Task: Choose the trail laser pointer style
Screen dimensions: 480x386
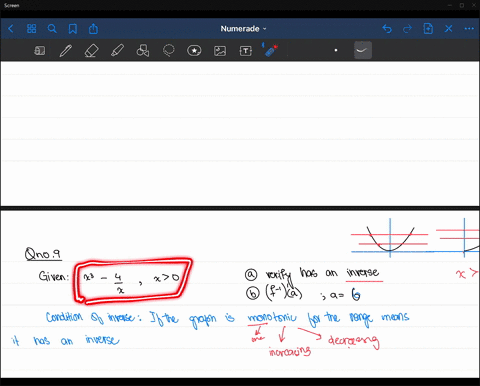Action: 362,50
